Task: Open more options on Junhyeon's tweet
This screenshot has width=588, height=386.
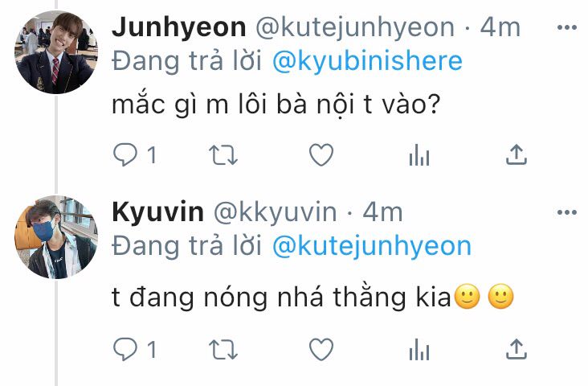Action: point(567,27)
